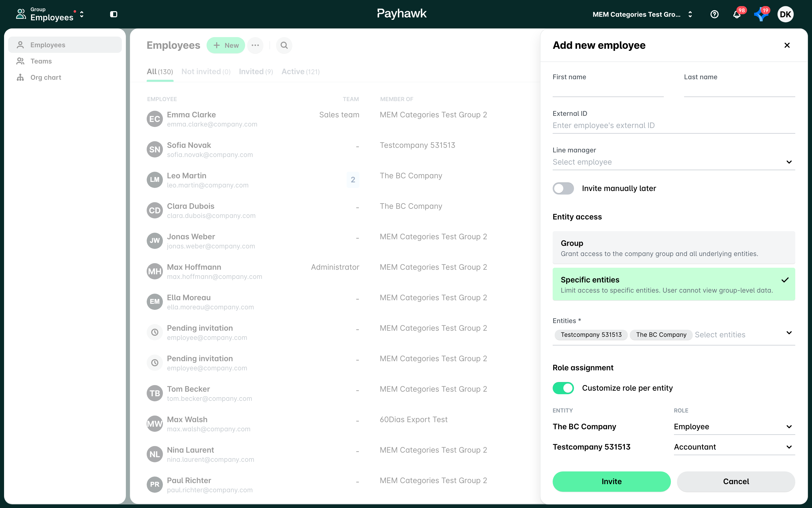
Task: Click Nina Laurent's NL avatar
Action: (155, 454)
